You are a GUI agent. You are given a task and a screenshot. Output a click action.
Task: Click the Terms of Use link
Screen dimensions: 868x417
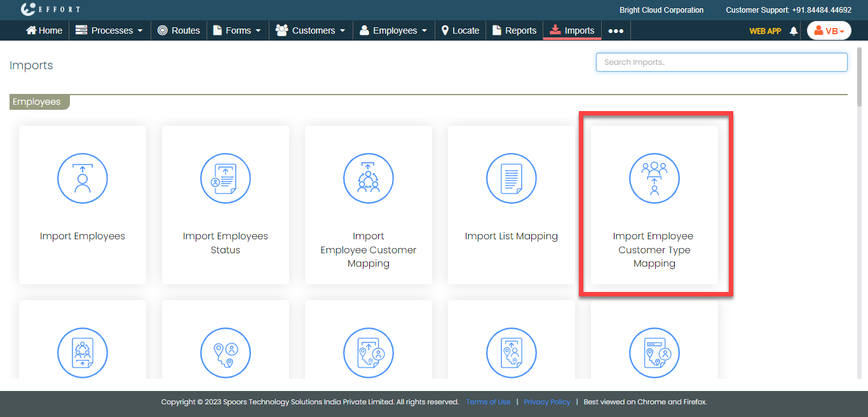(488, 402)
